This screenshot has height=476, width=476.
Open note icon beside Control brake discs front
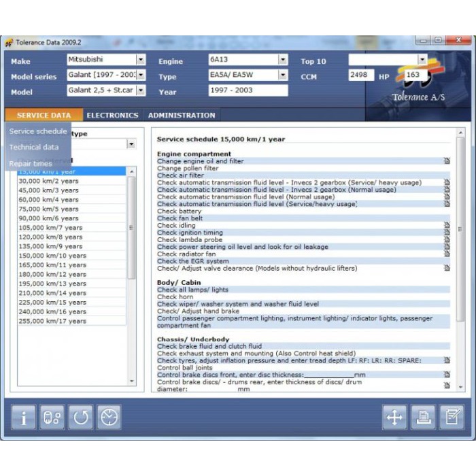pyautogui.click(x=447, y=375)
